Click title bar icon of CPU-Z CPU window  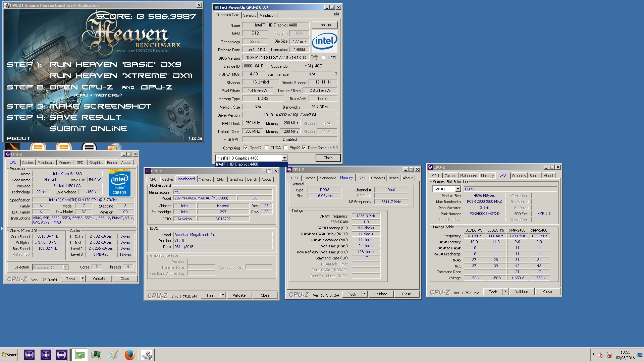pos(8,154)
